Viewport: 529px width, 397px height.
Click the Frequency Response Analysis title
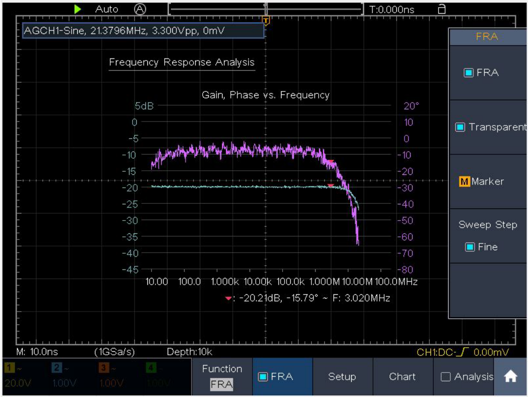tap(182, 62)
